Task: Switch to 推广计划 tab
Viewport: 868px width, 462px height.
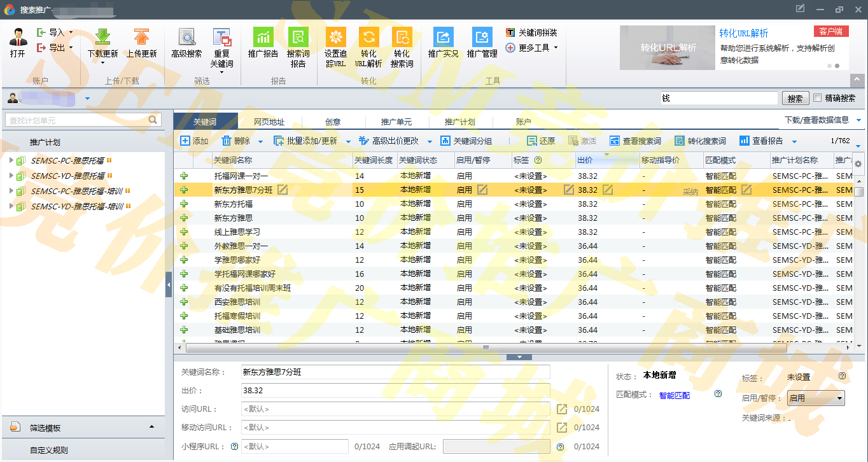Action: (460, 122)
